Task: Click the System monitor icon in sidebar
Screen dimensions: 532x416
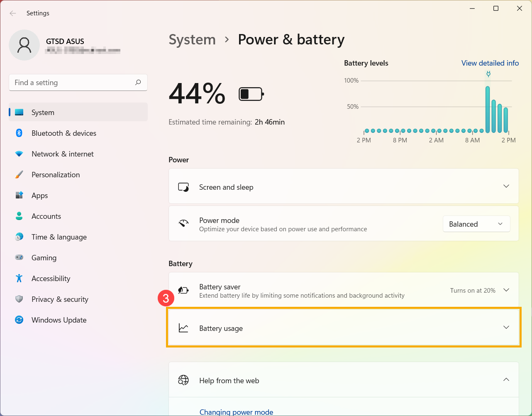Action: point(19,112)
